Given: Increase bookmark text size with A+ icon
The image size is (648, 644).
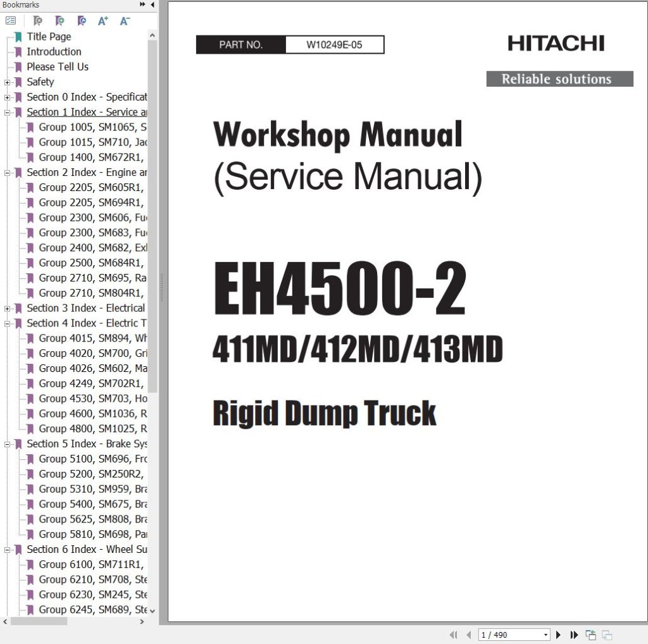Looking at the screenshot, I should tap(103, 20).
